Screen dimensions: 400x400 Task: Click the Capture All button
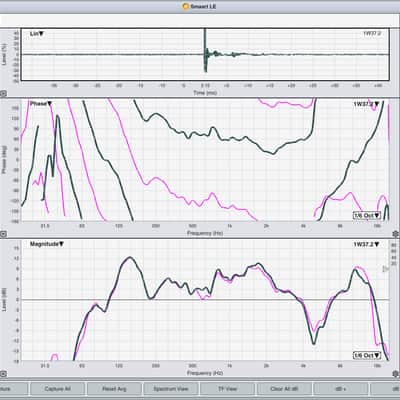pyautogui.click(x=57, y=389)
